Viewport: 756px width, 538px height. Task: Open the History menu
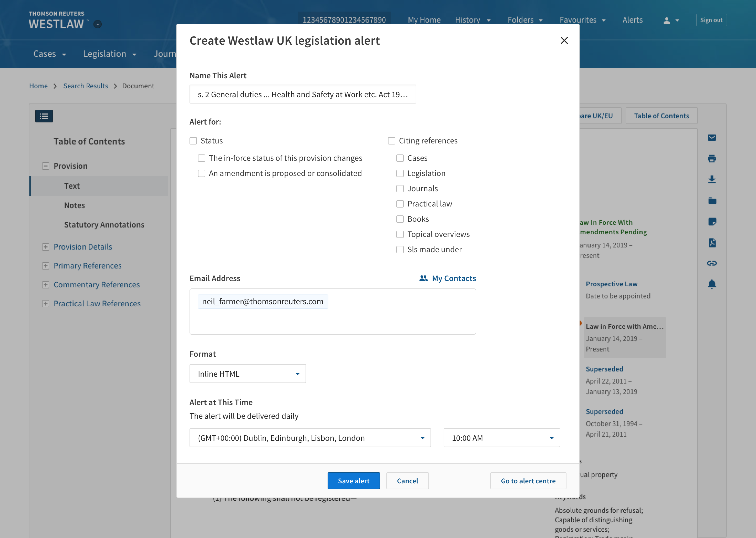473,20
